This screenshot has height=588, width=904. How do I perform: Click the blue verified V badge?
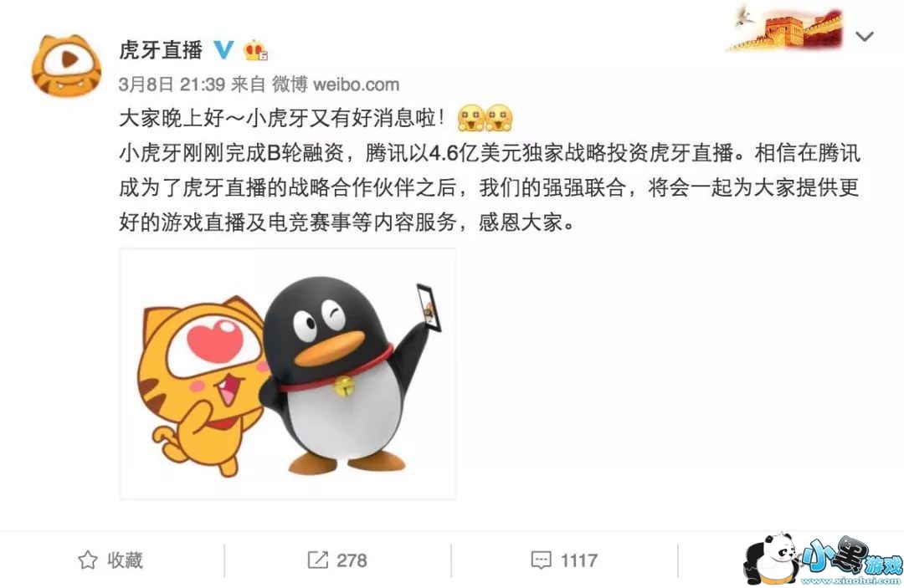tap(223, 50)
